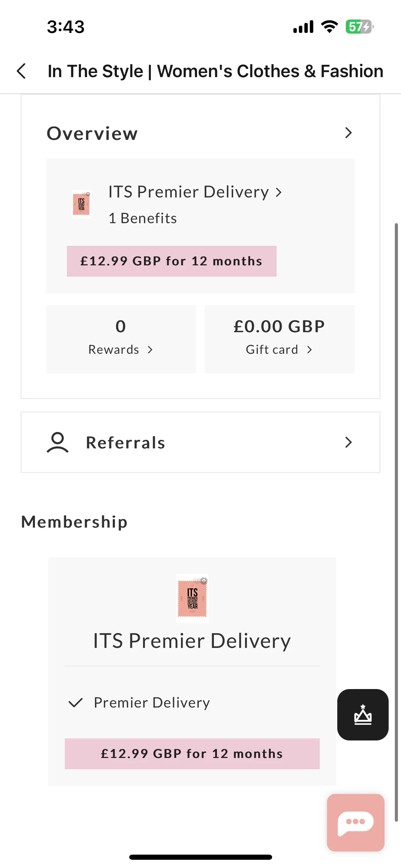Image resolution: width=401 pixels, height=868 pixels.
Task: Tap the cellular signal bars icon
Action: coord(303,27)
